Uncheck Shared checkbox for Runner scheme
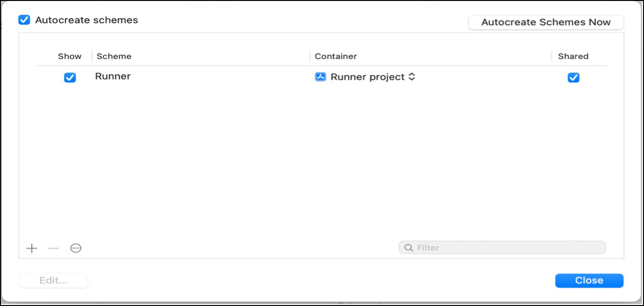Viewport: 644px width, 306px height. coord(573,77)
